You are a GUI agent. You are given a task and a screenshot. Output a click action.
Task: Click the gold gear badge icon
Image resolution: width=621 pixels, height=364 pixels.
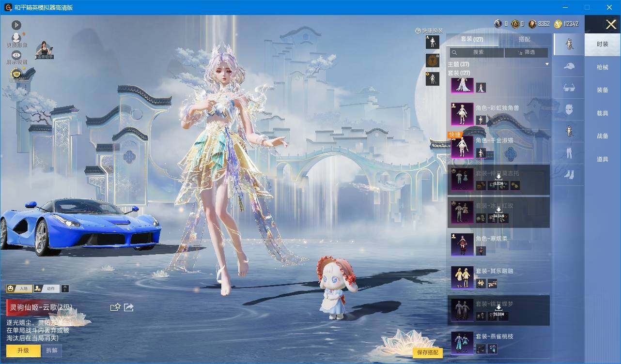(16, 74)
